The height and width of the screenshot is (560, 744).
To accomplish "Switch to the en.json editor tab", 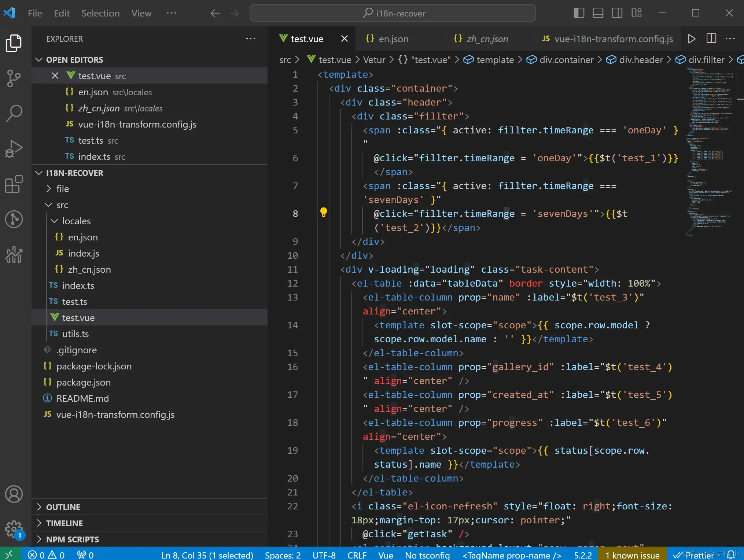I will pos(393,39).
